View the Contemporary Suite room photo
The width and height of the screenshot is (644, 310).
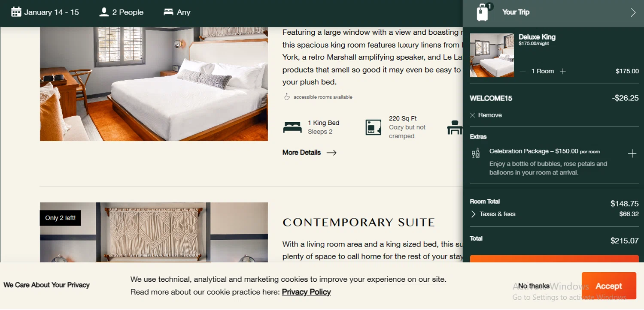[154, 232]
